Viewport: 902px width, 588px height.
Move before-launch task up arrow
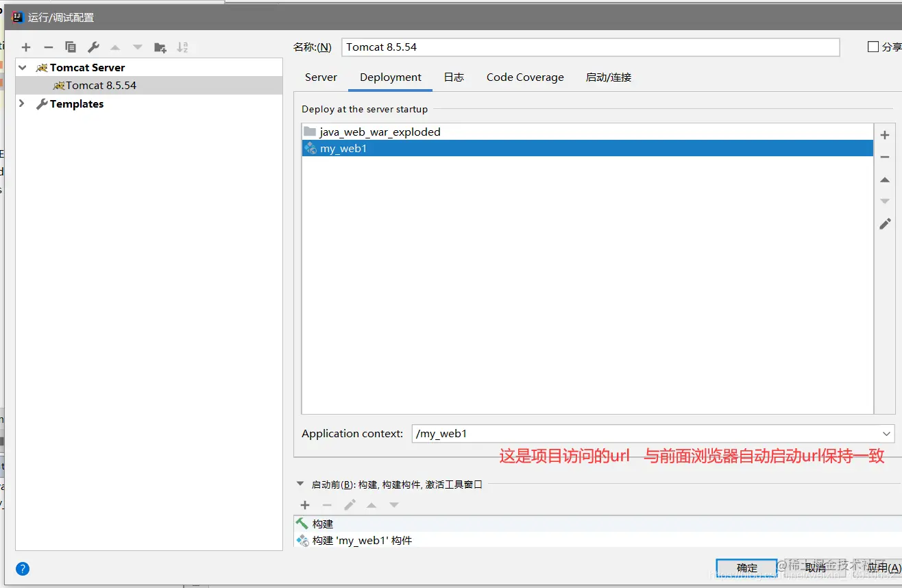tap(371, 505)
